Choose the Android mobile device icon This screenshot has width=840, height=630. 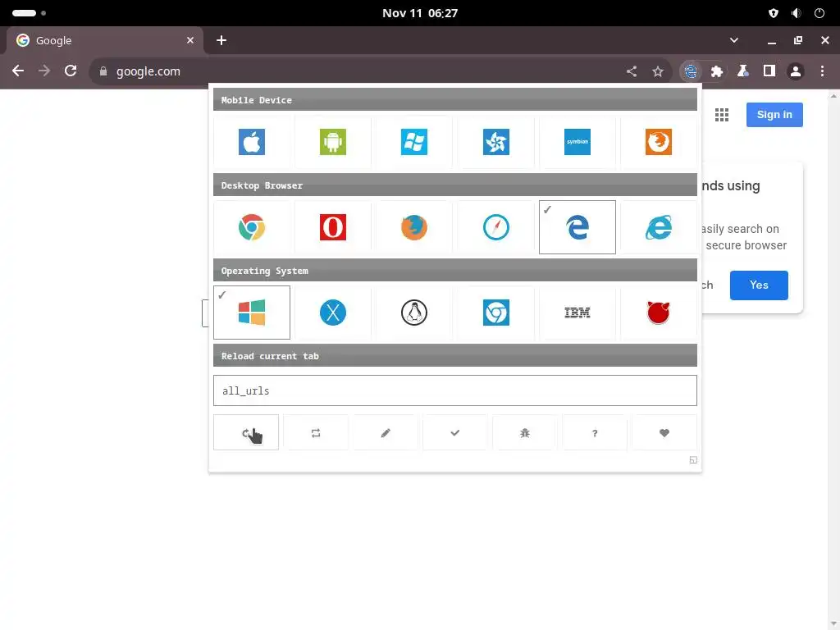[x=333, y=142]
